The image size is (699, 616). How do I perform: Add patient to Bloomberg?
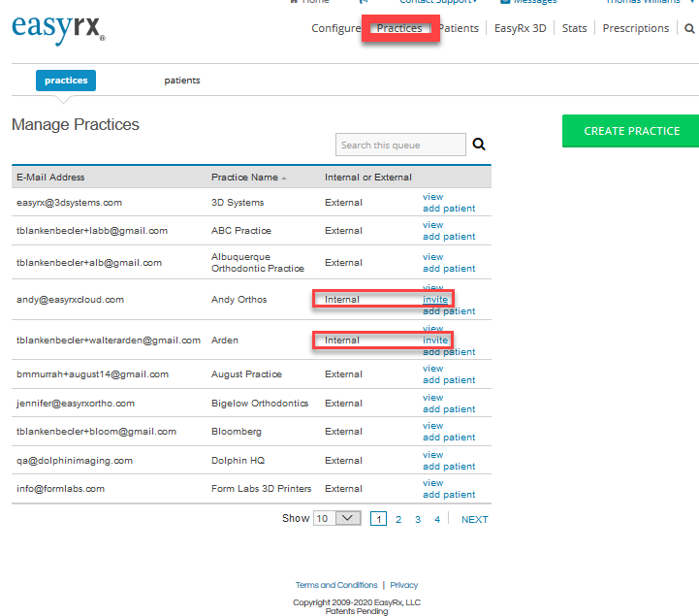tap(449, 438)
